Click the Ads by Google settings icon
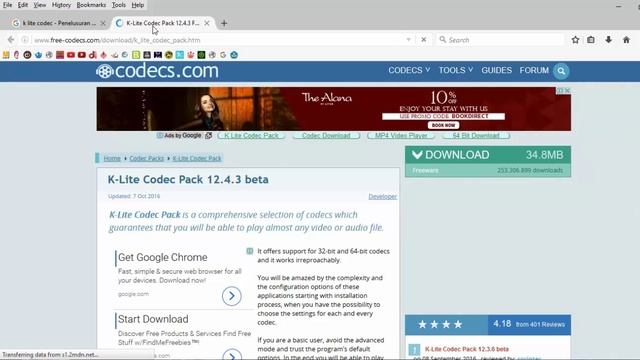The image size is (640, 360). click(209, 136)
